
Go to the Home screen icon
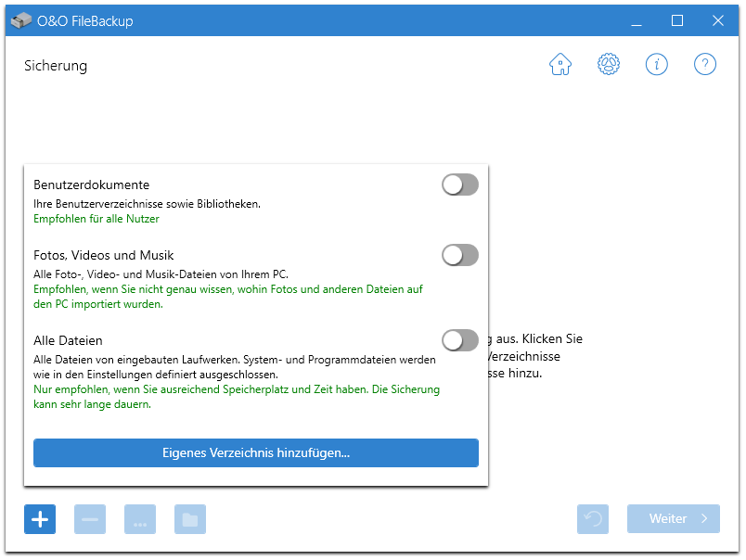560,64
